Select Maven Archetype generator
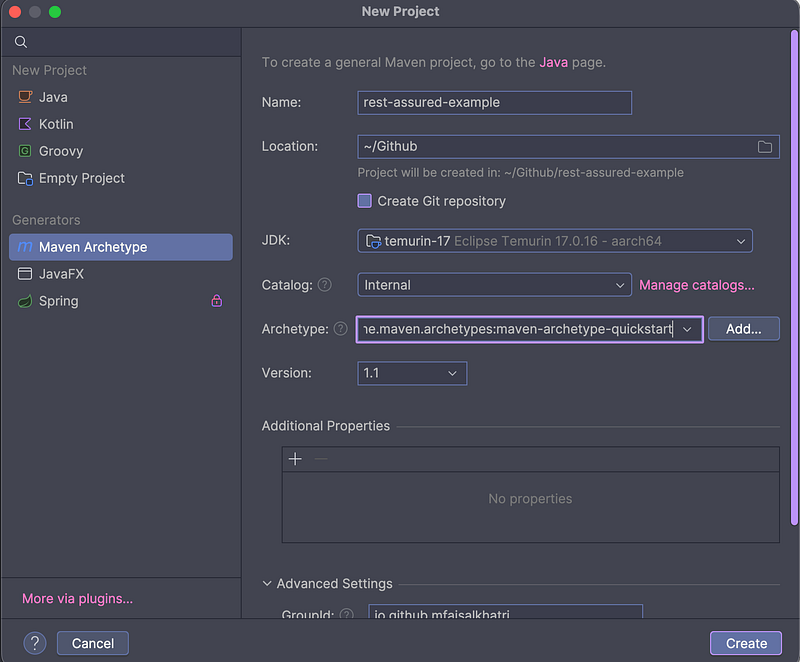The image size is (800, 662). [x=121, y=247]
